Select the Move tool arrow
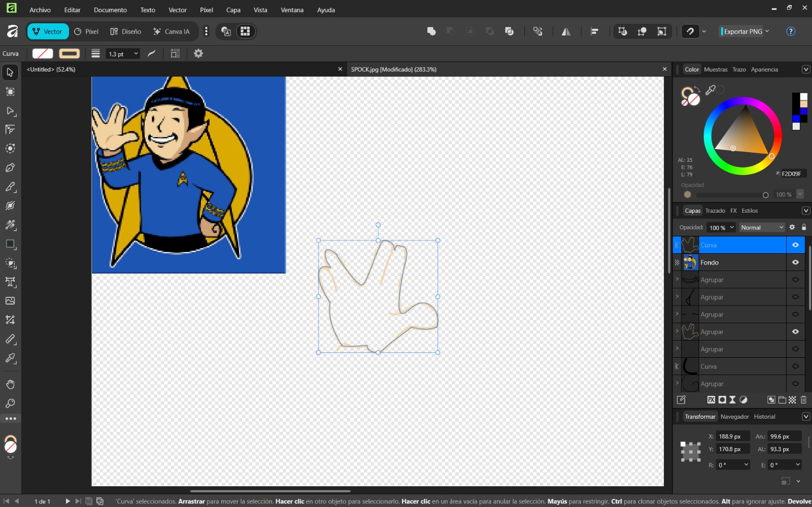The width and height of the screenshot is (812, 507). coord(10,73)
